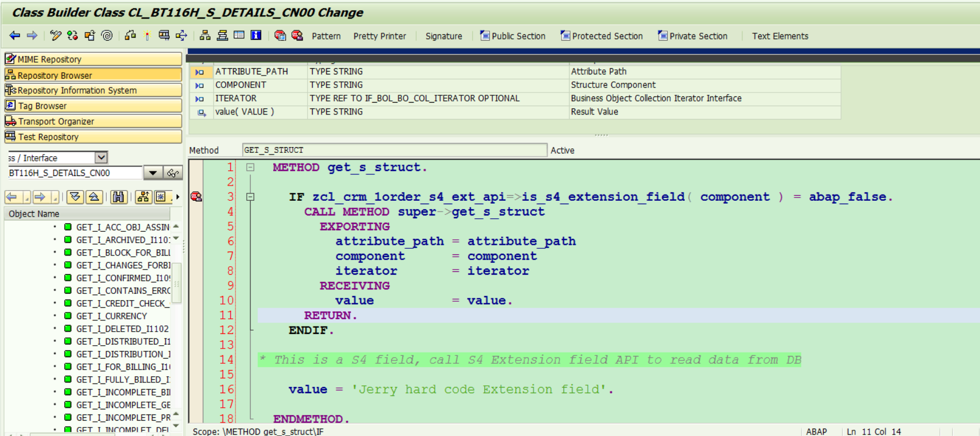980x436 pixels.
Task: Collapse the METHOD block on line 1
Action: pyautogui.click(x=250, y=167)
